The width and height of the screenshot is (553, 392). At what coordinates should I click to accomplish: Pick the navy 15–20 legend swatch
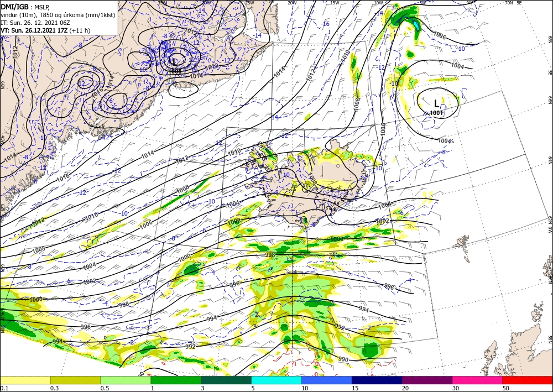click(377, 380)
